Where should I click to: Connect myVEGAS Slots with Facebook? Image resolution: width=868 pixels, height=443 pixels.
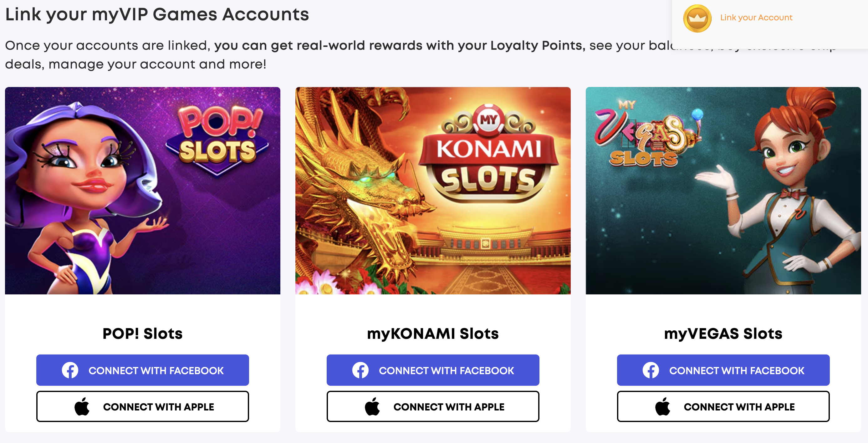(x=723, y=370)
